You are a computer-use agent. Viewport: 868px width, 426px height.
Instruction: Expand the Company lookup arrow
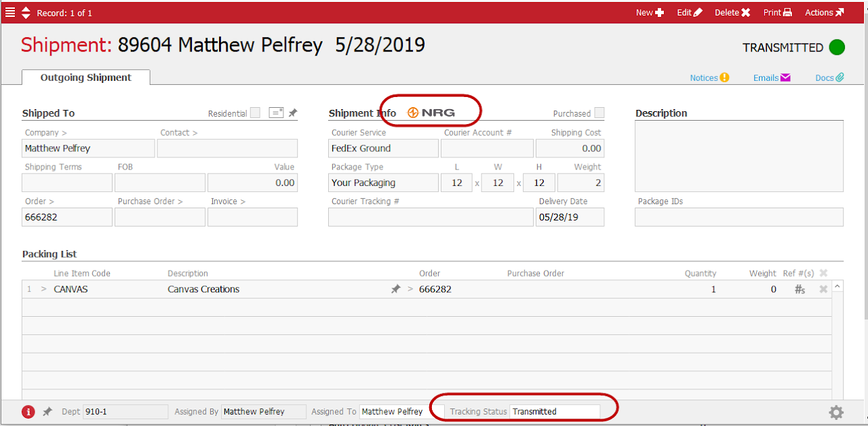(x=64, y=133)
